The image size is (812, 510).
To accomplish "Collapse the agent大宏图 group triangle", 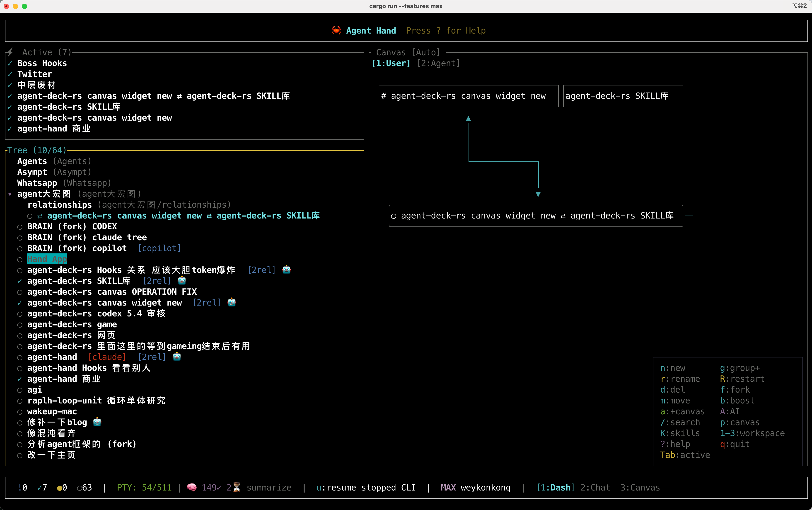I will (x=10, y=194).
